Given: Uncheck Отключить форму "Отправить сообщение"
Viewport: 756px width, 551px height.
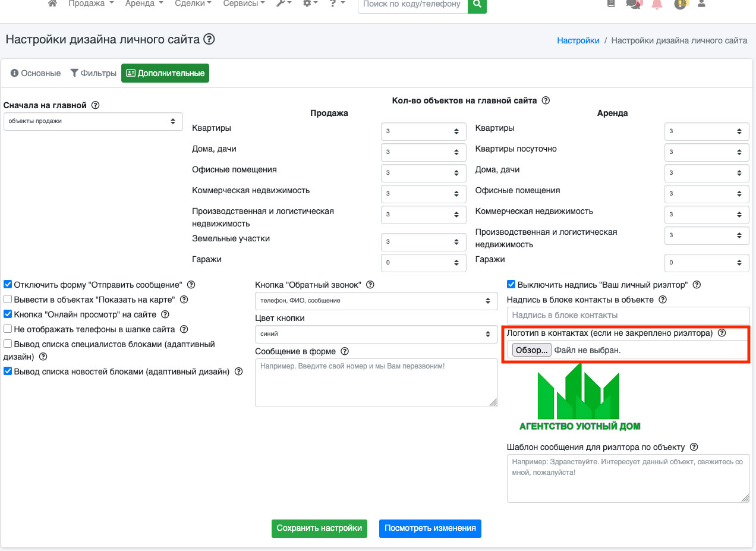Looking at the screenshot, I should (x=8, y=285).
